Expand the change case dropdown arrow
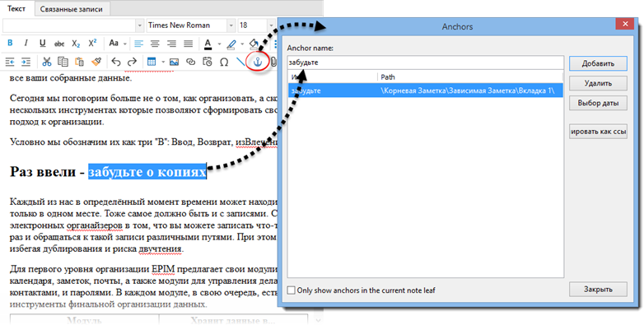 [x=125, y=43]
